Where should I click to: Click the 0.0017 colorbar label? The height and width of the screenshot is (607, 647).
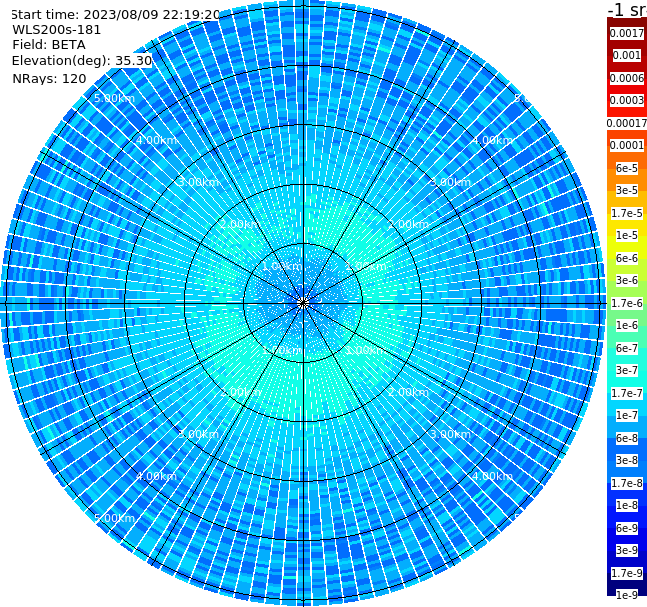coord(627,33)
